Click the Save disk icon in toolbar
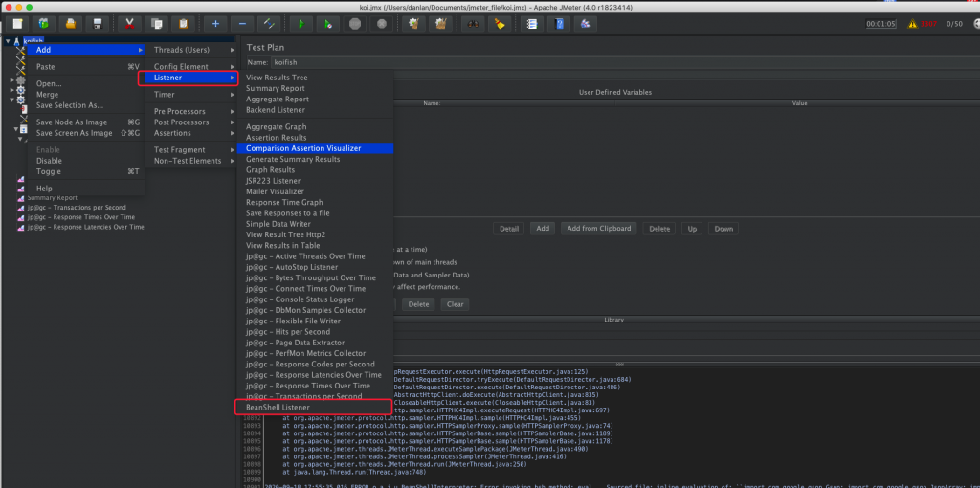980x488 pixels. click(x=98, y=23)
